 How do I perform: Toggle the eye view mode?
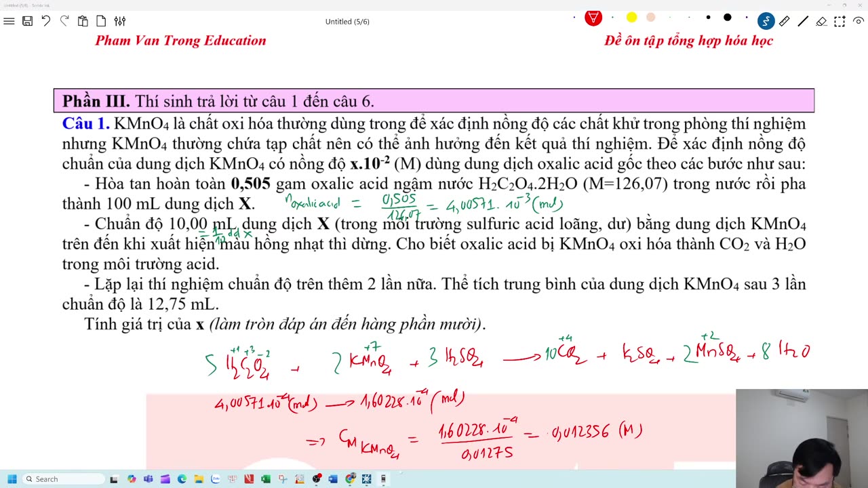pyautogui.click(x=858, y=21)
